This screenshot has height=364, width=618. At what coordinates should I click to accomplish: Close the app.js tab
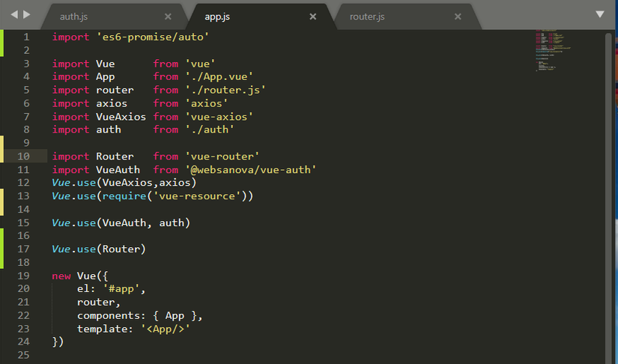pos(313,16)
